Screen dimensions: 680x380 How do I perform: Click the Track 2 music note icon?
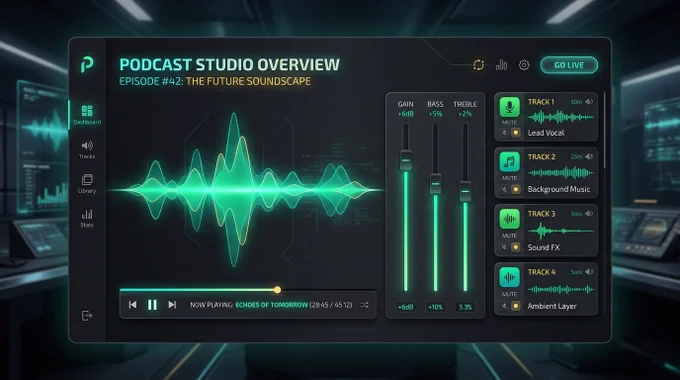tap(510, 162)
